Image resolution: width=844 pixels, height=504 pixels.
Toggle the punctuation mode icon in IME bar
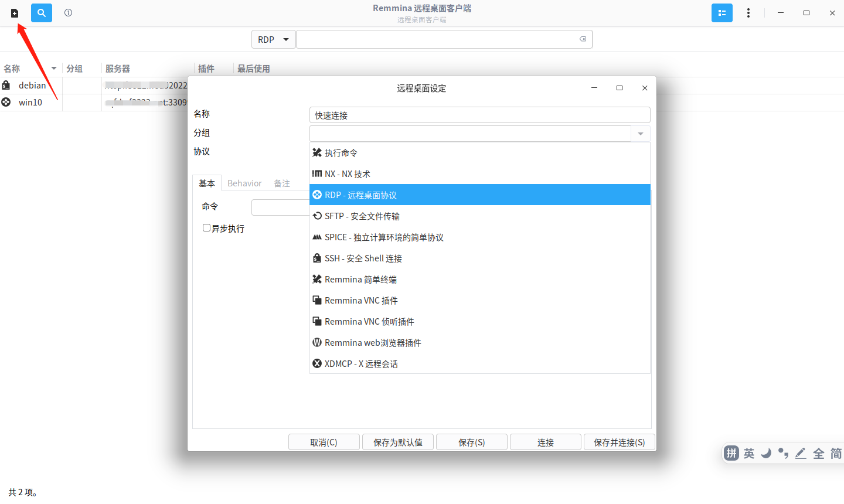(783, 453)
